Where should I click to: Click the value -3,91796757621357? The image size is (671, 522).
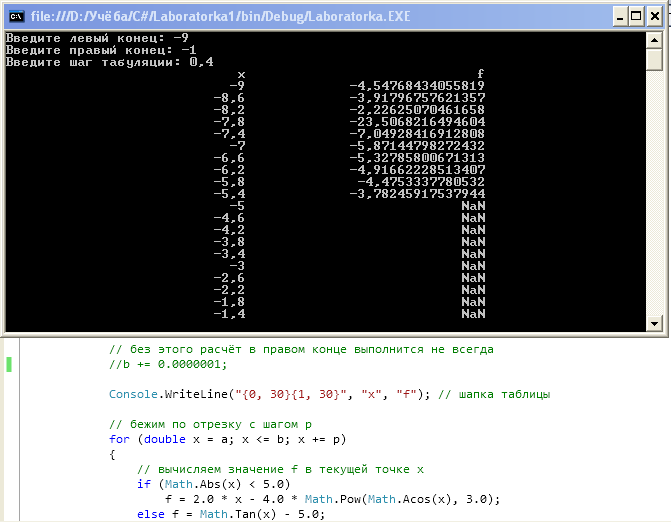click(417, 98)
